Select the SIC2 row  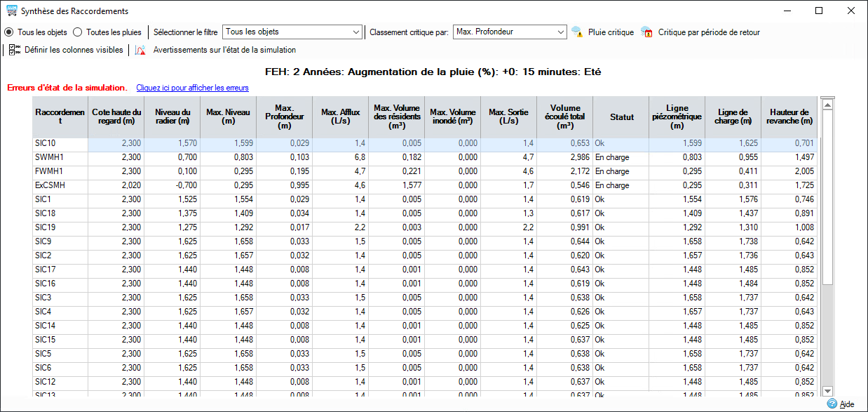coord(425,255)
